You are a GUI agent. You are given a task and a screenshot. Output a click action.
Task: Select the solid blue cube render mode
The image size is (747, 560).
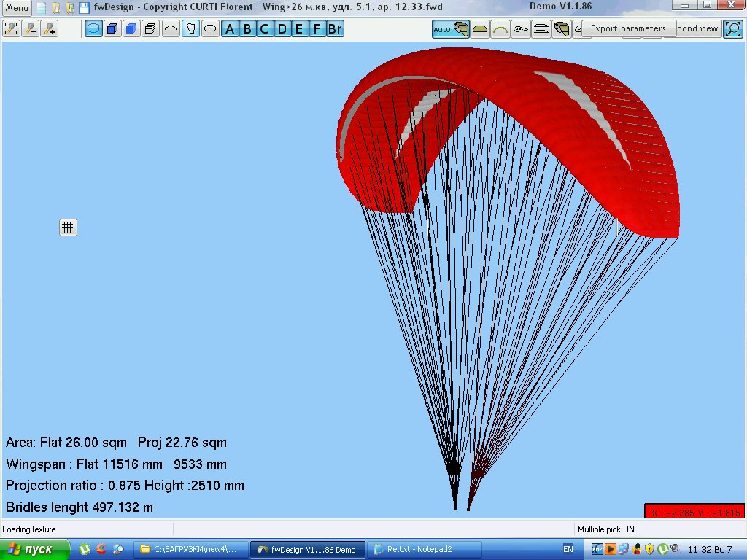(131, 29)
